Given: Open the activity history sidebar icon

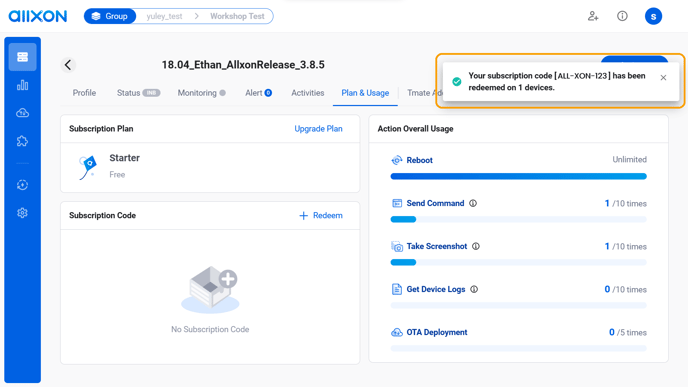Looking at the screenshot, I should tap(22, 185).
